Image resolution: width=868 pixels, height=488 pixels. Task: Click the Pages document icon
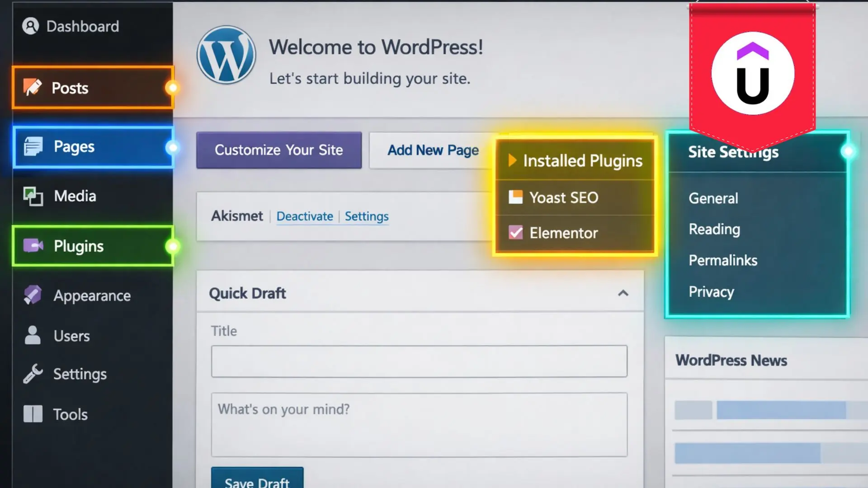33,146
